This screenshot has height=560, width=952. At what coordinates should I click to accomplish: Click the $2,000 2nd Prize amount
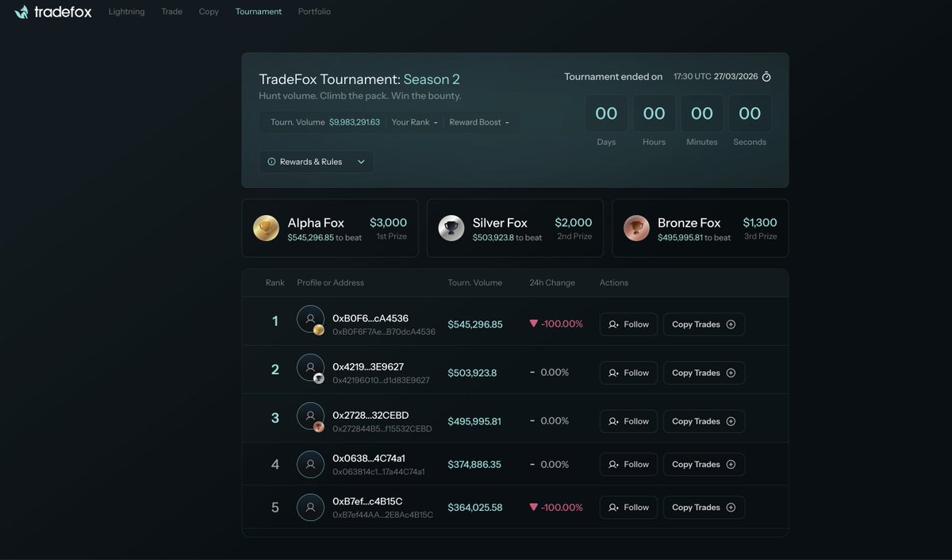[x=574, y=223]
